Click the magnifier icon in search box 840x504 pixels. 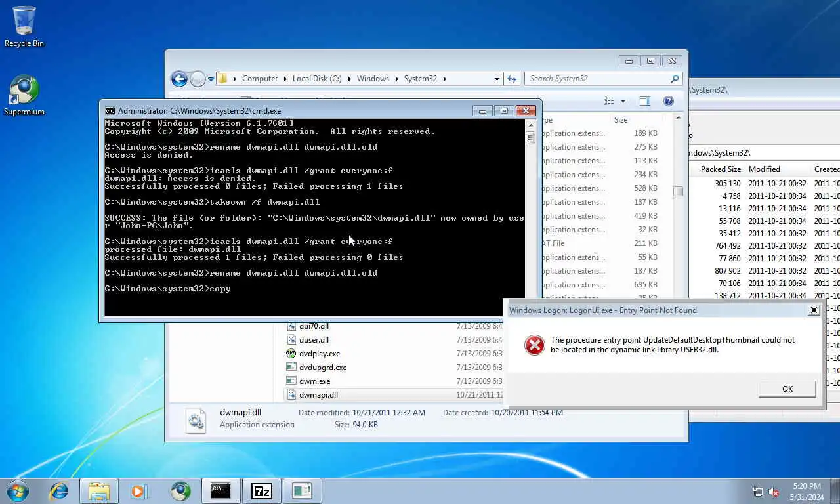coord(675,79)
